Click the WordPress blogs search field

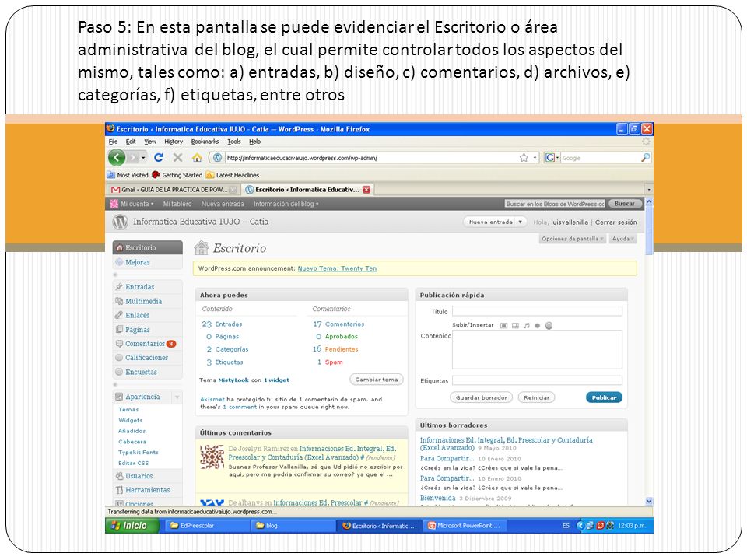(555, 204)
